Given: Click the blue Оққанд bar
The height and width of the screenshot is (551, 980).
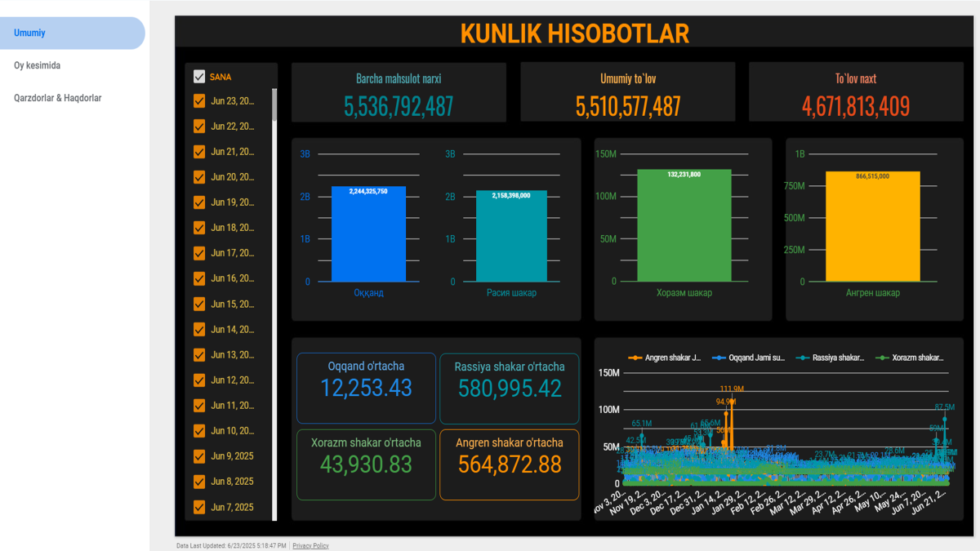Looking at the screenshot, I should click(368, 237).
